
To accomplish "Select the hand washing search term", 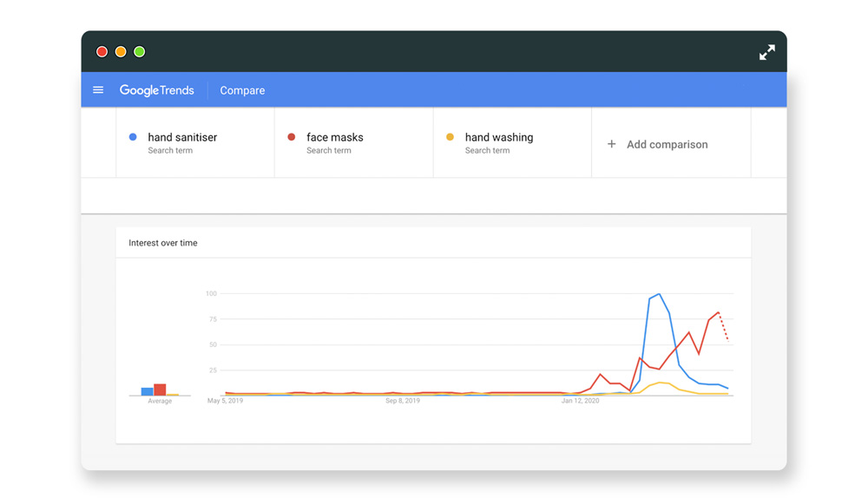I will point(499,137).
